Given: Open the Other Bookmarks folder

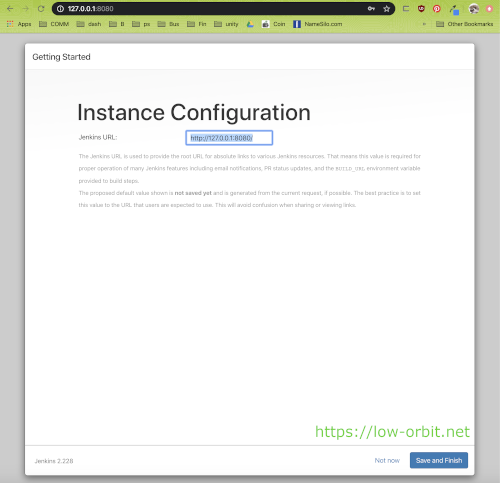Looking at the screenshot, I should (x=465, y=24).
